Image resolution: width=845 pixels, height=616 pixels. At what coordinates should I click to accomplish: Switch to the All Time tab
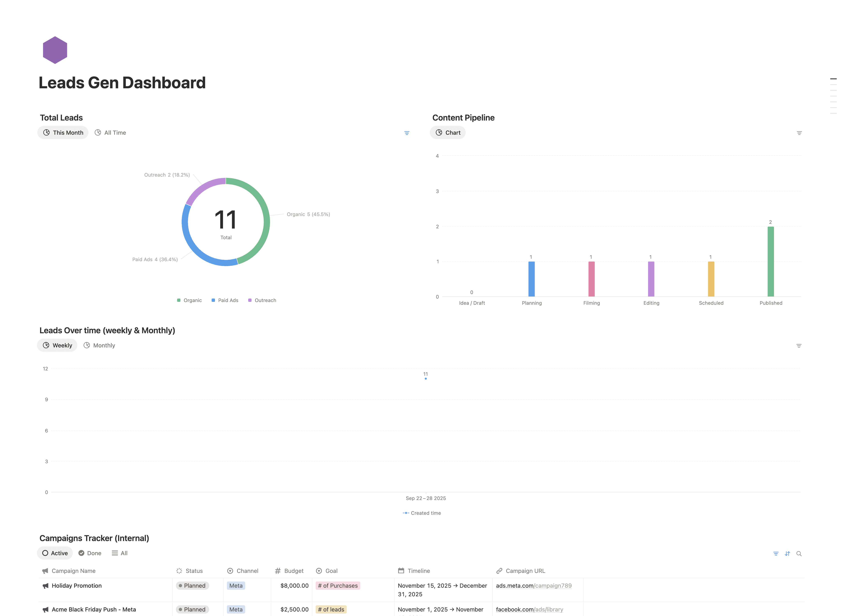(x=110, y=133)
